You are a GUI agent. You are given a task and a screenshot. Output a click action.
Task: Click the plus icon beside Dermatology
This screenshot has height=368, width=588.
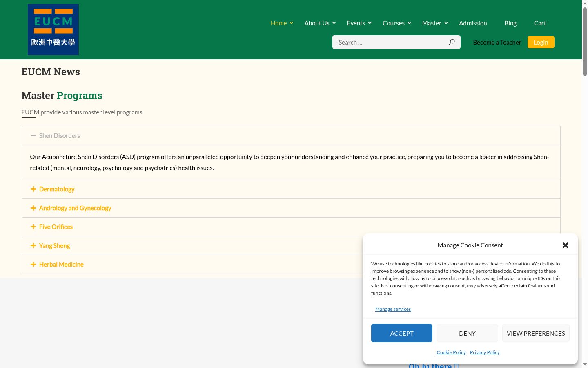[33, 189]
